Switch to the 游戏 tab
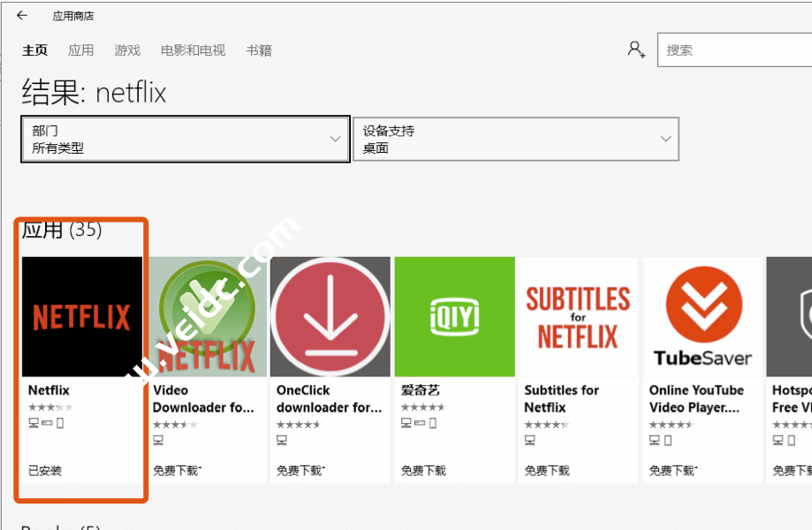Viewport: 812px width, 530px height. pyautogui.click(x=127, y=50)
